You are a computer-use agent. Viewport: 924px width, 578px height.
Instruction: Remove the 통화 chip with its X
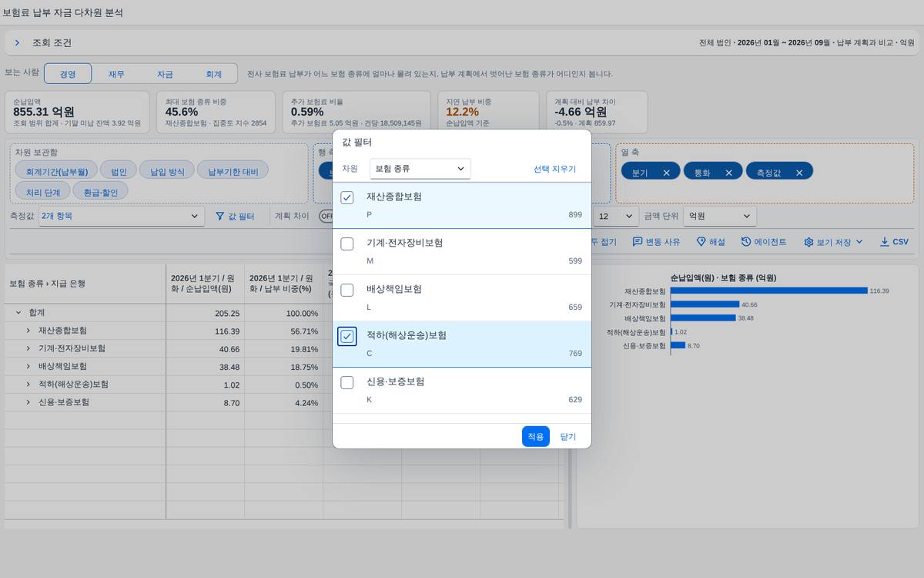pyautogui.click(x=728, y=173)
